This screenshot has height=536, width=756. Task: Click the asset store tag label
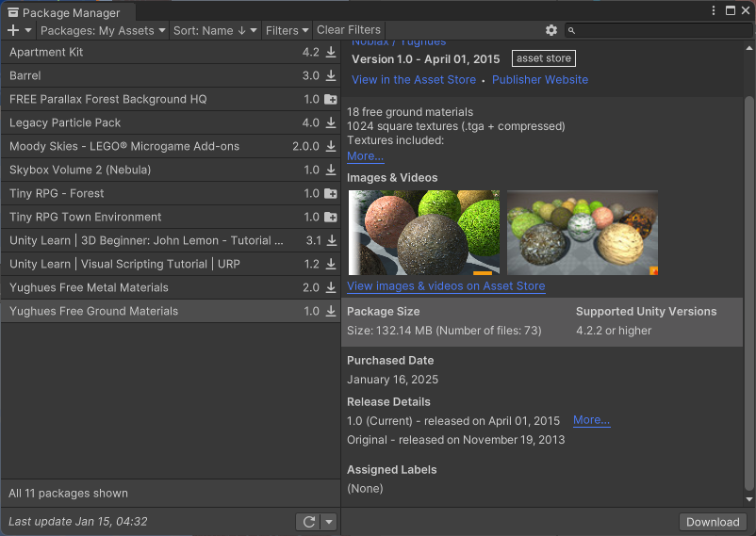(543, 58)
